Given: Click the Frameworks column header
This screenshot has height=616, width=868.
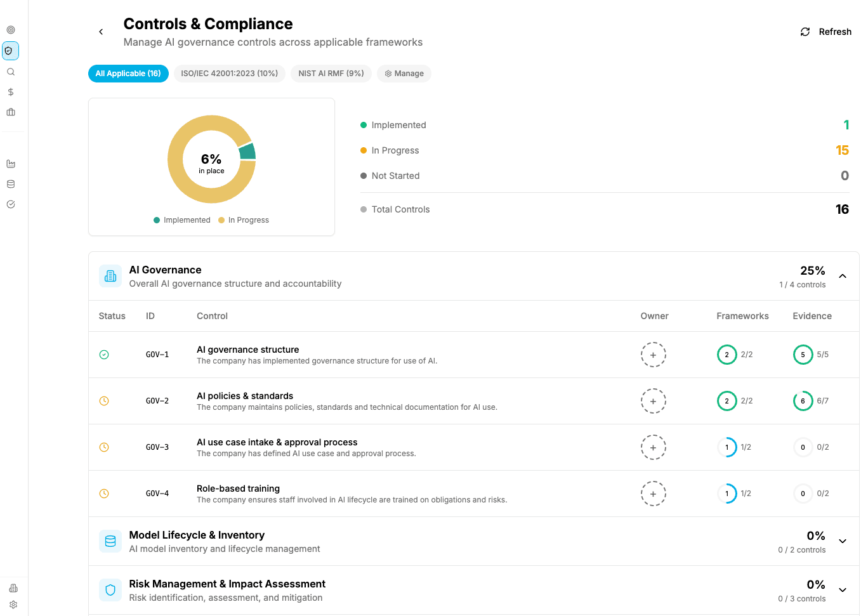Looking at the screenshot, I should pos(742,316).
